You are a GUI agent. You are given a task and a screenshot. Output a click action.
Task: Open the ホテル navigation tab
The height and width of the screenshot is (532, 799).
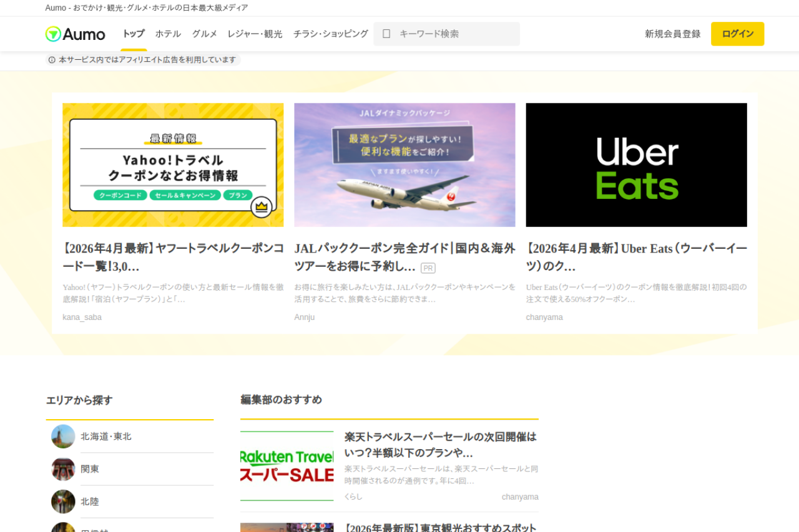[168, 34]
